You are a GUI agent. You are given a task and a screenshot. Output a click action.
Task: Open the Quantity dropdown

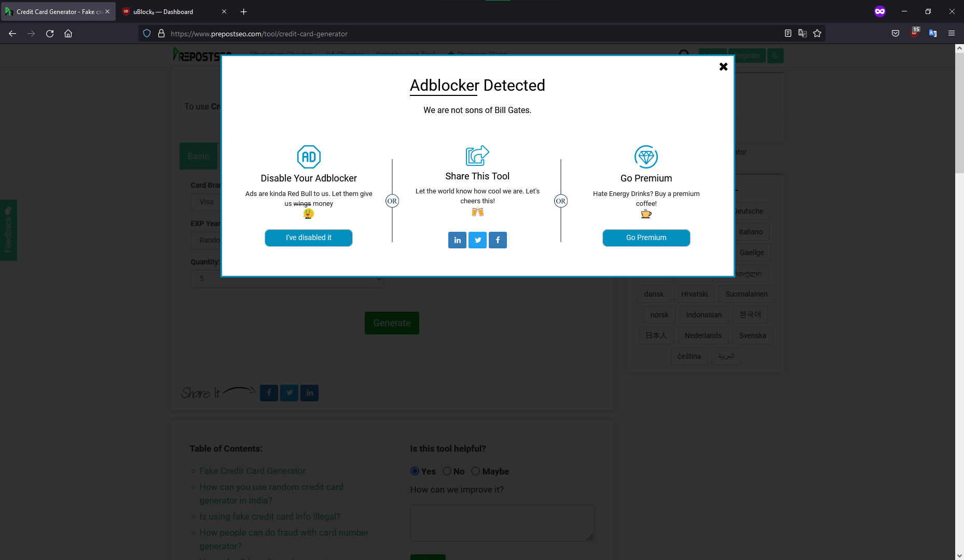(x=287, y=278)
